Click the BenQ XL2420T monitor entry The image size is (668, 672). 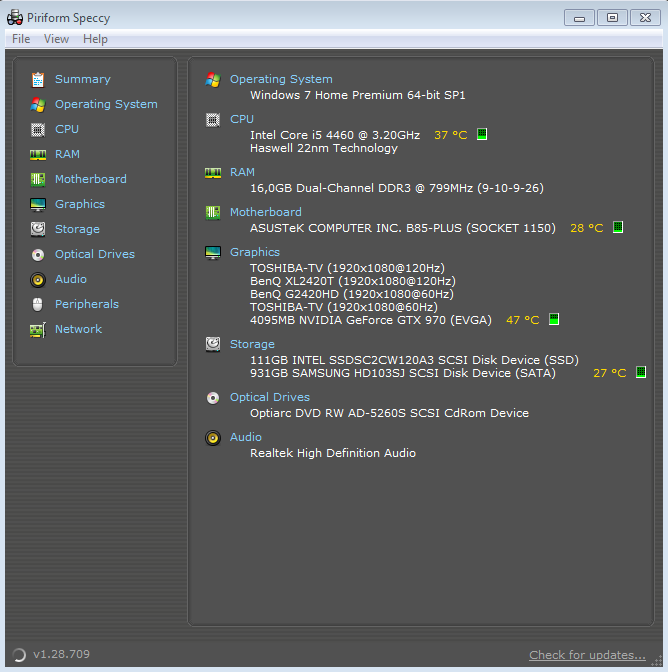353,282
